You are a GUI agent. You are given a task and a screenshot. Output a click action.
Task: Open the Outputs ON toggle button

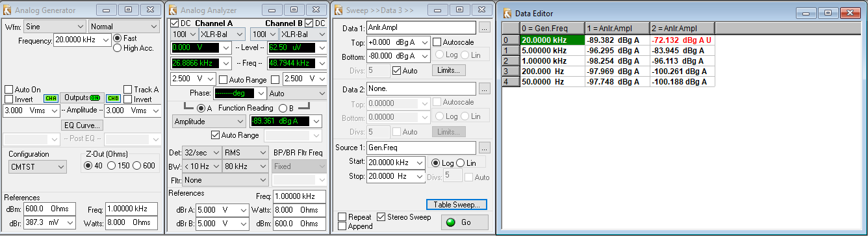(83, 98)
